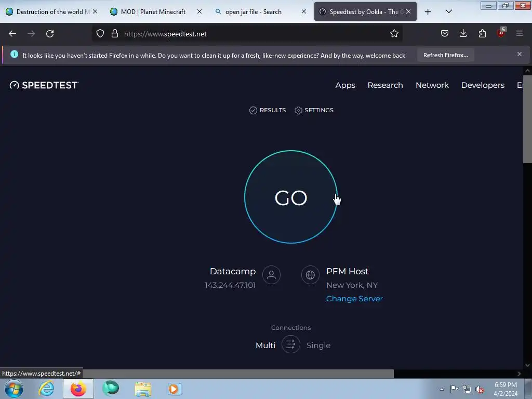This screenshot has width=532, height=399.
Task: Launch Internet Explorer from taskbar
Action: click(46, 389)
